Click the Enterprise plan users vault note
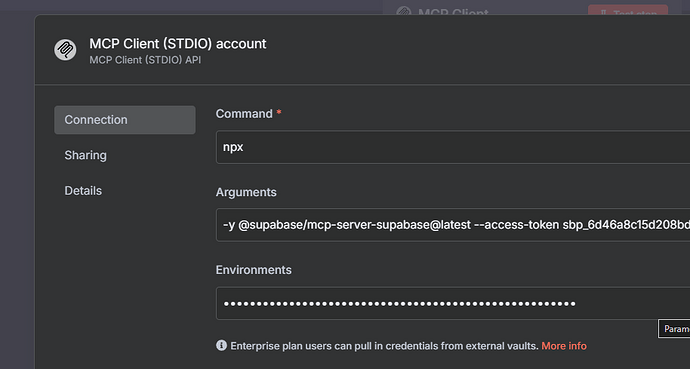 point(385,346)
